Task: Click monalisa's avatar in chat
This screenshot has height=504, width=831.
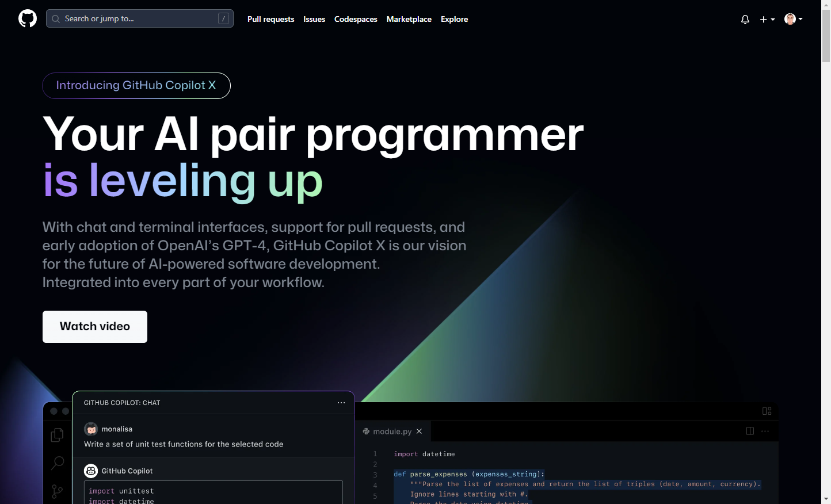Action: coord(91,429)
